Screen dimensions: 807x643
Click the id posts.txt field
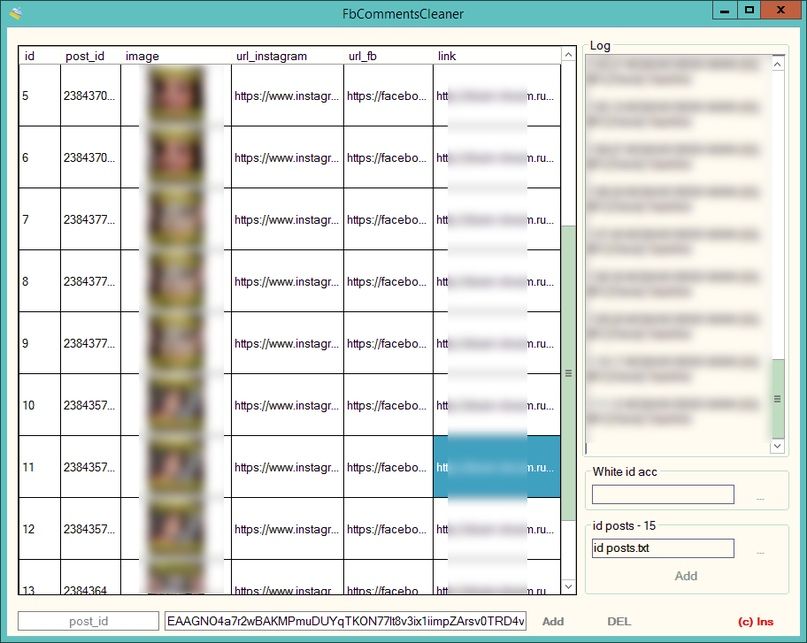click(663, 548)
